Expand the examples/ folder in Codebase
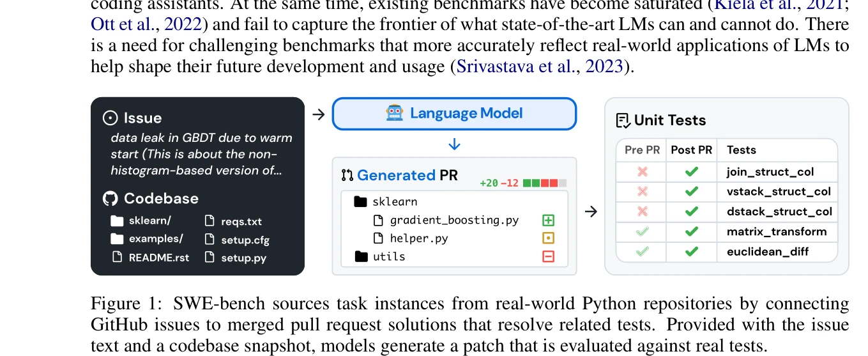 point(117,239)
